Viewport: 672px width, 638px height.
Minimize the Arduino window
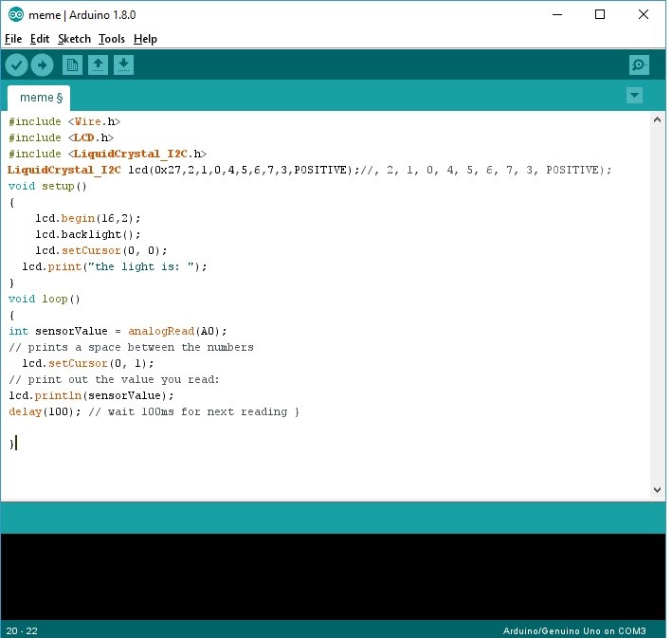[557, 14]
